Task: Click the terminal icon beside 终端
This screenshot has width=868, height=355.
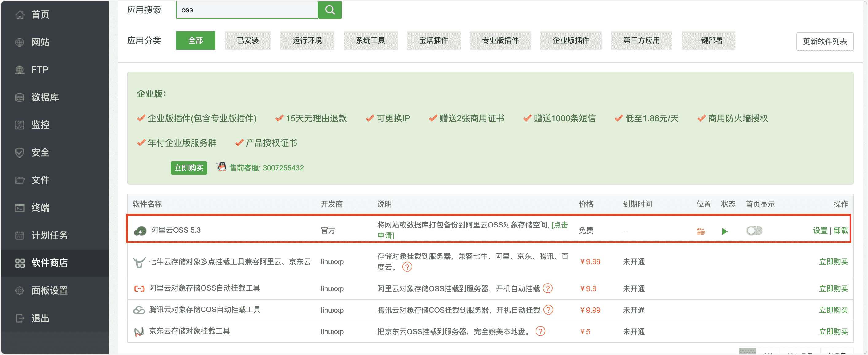Action: pos(20,208)
